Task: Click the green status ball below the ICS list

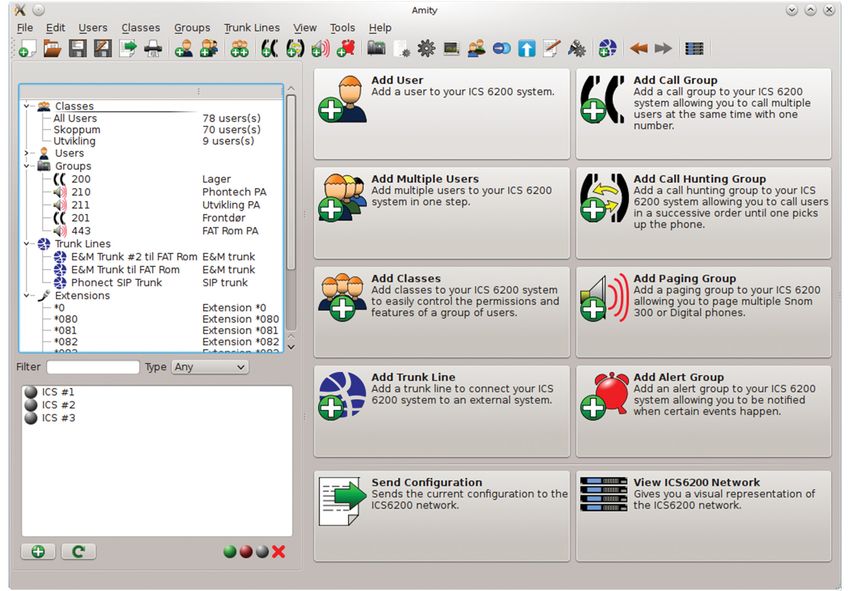Action: pos(230,552)
